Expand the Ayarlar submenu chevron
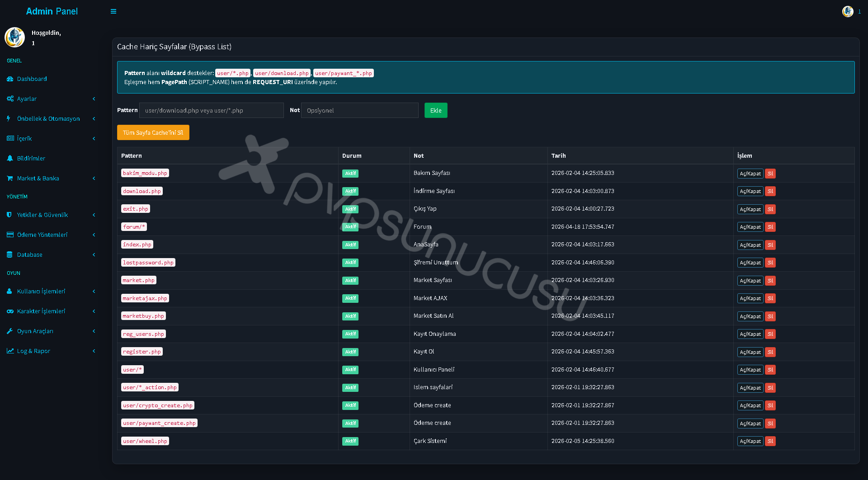The image size is (868, 480). click(x=94, y=99)
